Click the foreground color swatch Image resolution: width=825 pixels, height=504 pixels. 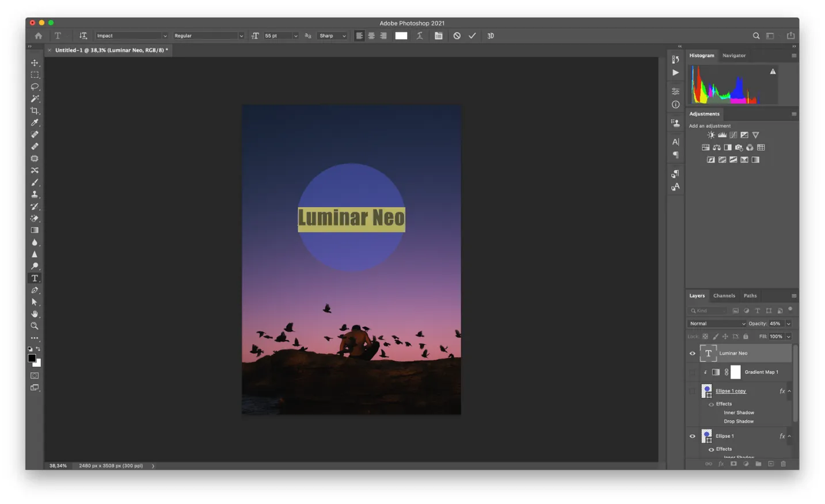32,358
